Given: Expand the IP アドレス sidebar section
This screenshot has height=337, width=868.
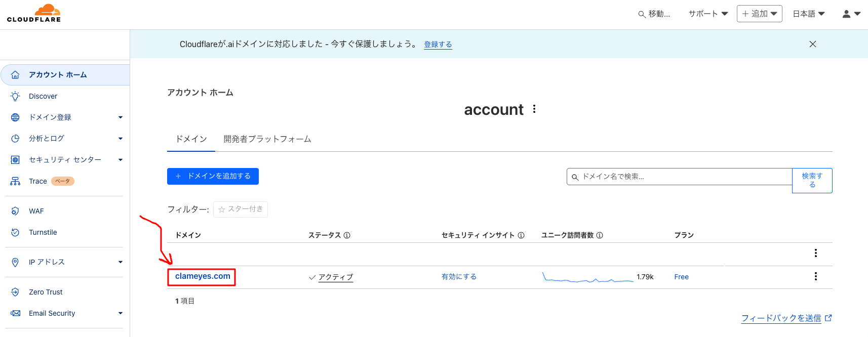Looking at the screenshot, I should [121, 262].
